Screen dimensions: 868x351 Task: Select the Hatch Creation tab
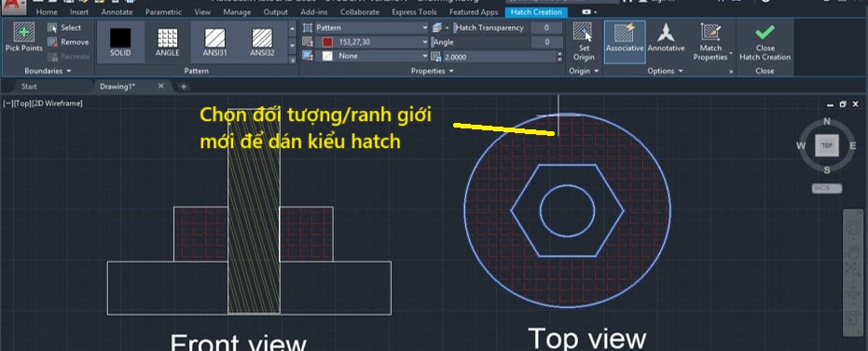pyautogui.click(x=536, y=11)
